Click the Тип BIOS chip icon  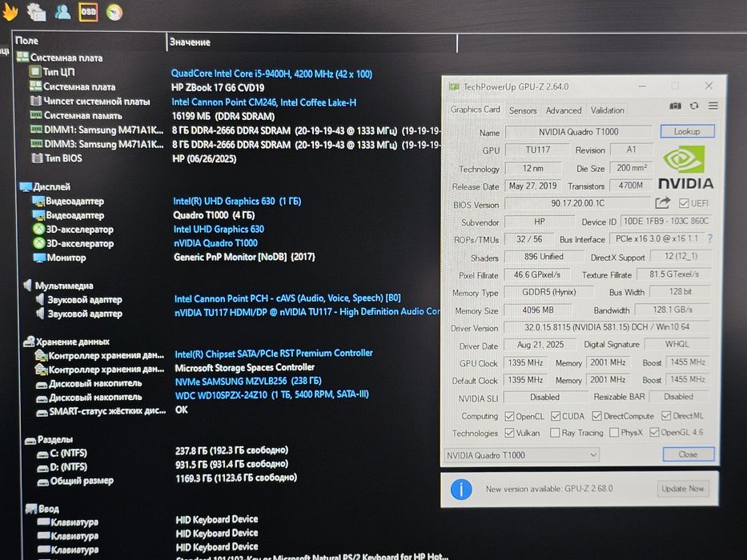pos(37,158)
